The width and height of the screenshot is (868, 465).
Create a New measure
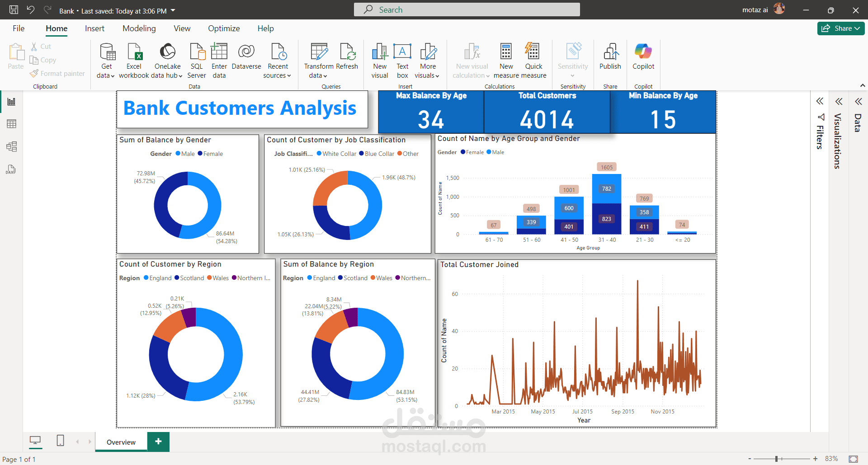(x=506, y=60)
